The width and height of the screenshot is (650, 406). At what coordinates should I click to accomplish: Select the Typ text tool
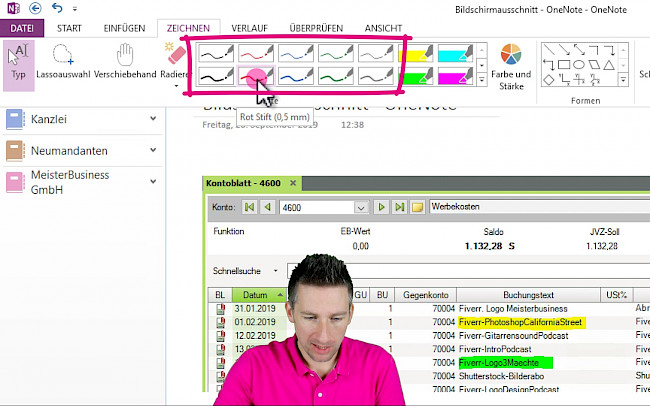coord(18,65)
